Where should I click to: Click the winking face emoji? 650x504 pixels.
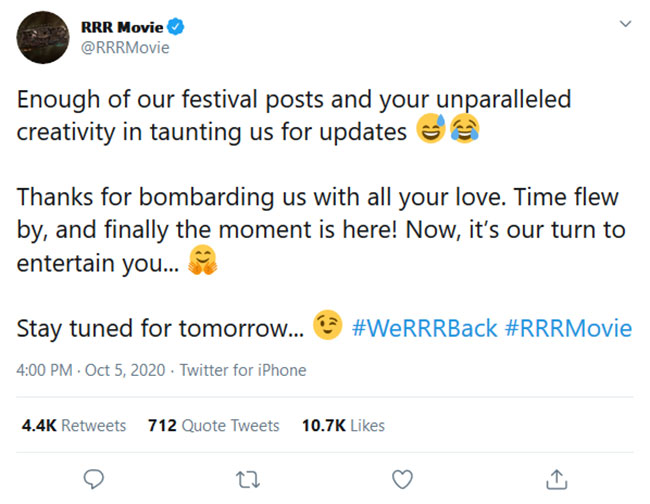click(x=326, y=327)
